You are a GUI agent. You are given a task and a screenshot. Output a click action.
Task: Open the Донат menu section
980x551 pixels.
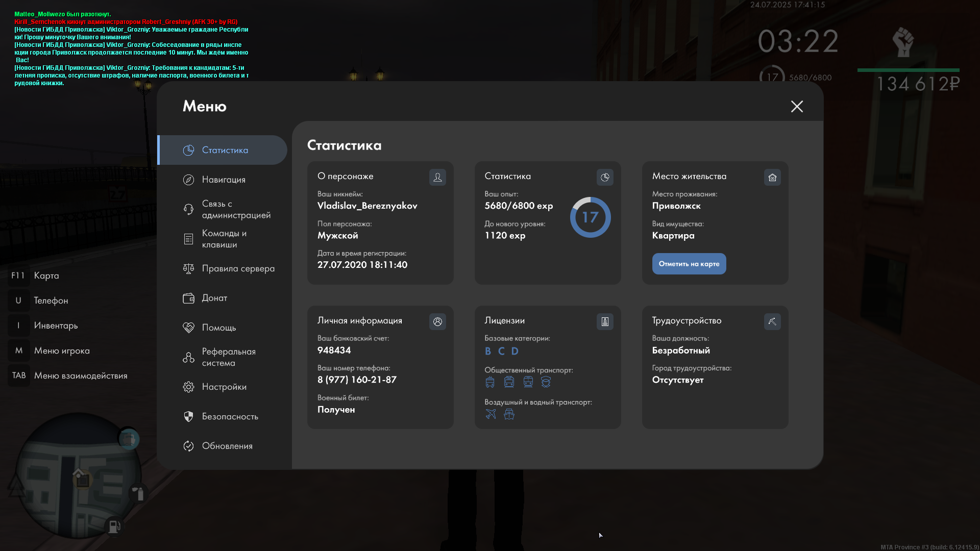click(x=214, y=298)
